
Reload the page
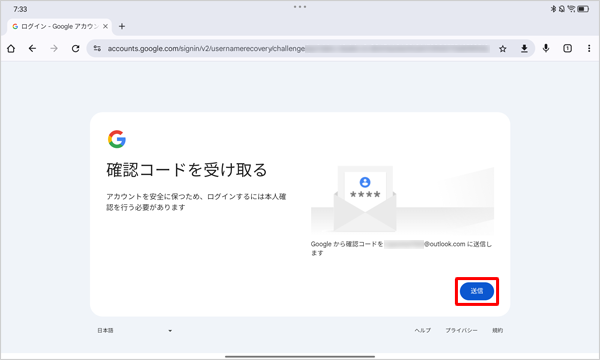click(75, 49)
